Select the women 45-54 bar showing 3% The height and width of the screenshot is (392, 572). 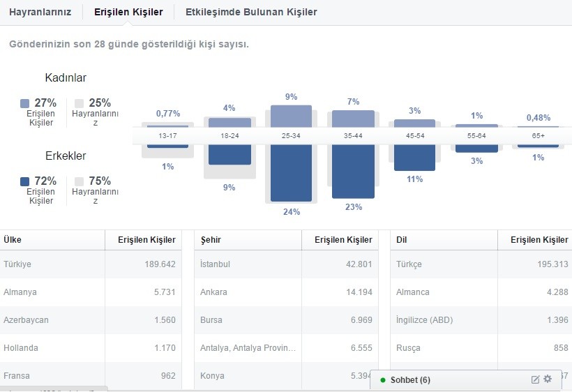point(415,123)
